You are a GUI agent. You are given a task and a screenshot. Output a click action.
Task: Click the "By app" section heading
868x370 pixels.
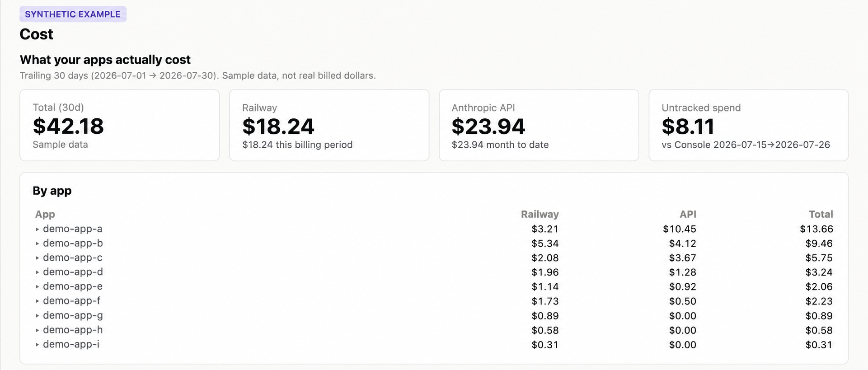click(x=52, y=191)
